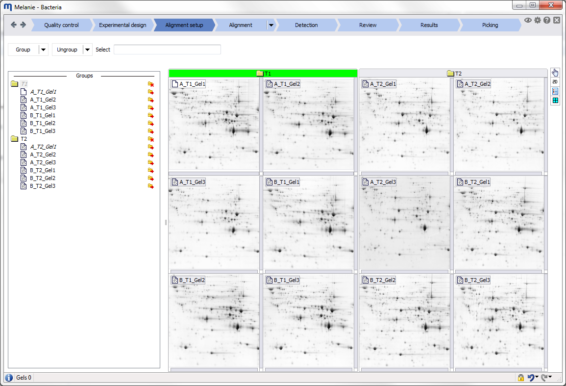The image size is (566, 386).
Task: Click the T2 group header bar
Action: (453, 73)
